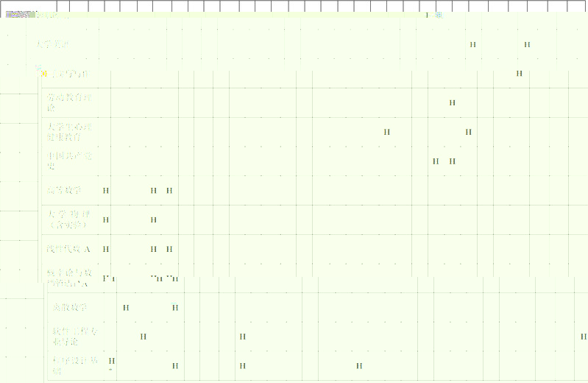Click the H mark in 劳动教育理论 row
Image resolution: width=588 pixels, height=383 pixels.
452,102
